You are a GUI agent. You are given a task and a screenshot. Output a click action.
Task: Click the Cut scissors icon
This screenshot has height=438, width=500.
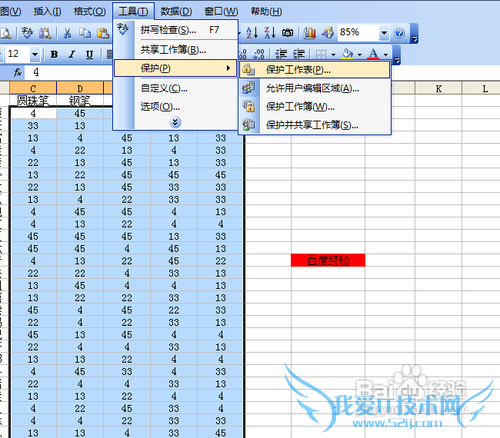[x=68, y=33]
